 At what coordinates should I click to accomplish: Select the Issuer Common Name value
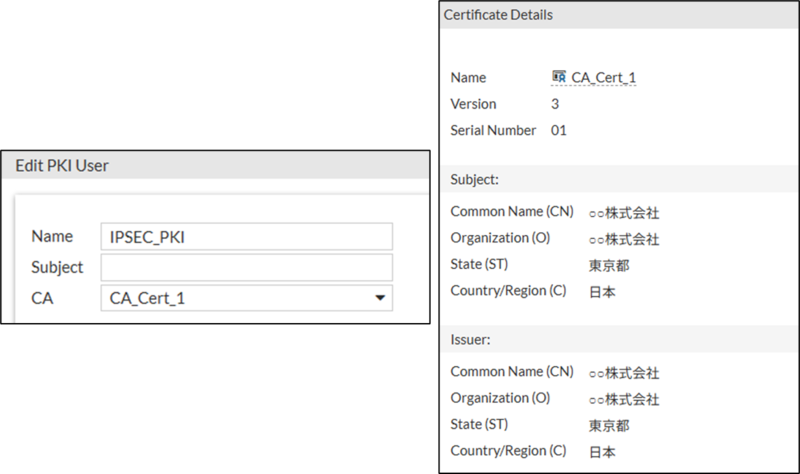click(x=624, y=373)
